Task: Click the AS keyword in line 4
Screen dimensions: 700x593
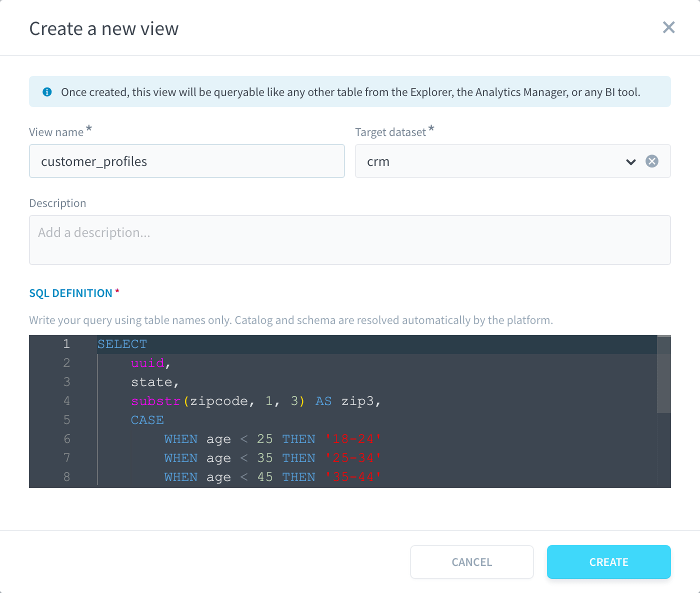Action: coord(323,401)
